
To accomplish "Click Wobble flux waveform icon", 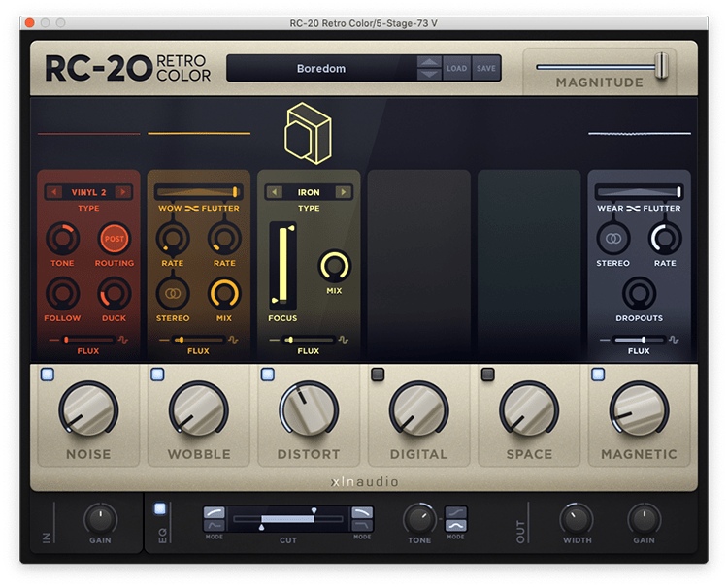I will (233, 341).
